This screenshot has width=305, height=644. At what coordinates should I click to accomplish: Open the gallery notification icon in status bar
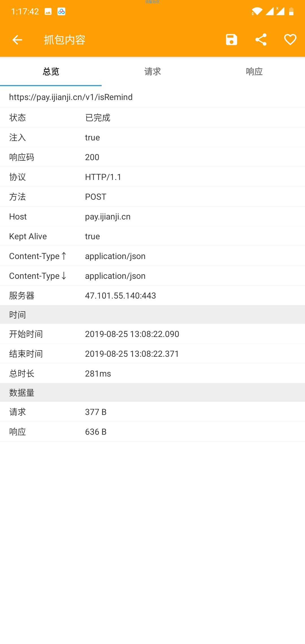tap(48, 12)
